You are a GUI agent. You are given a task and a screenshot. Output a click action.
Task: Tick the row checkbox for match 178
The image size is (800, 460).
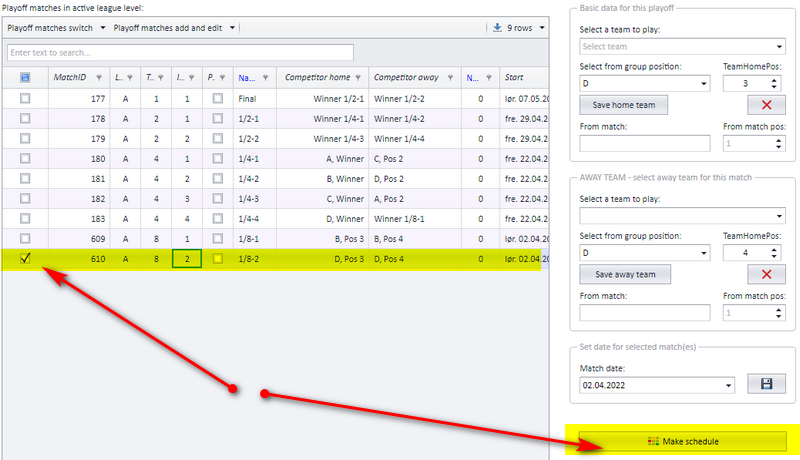click(x=25, y=118)
